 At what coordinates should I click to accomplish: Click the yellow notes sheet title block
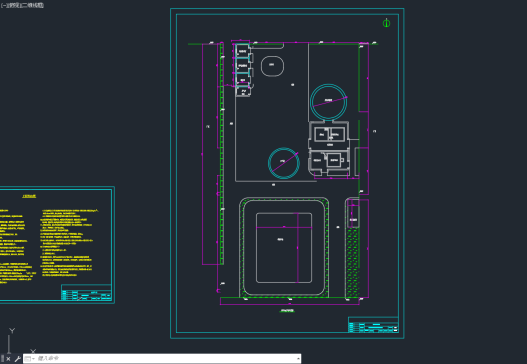point(86,293)
